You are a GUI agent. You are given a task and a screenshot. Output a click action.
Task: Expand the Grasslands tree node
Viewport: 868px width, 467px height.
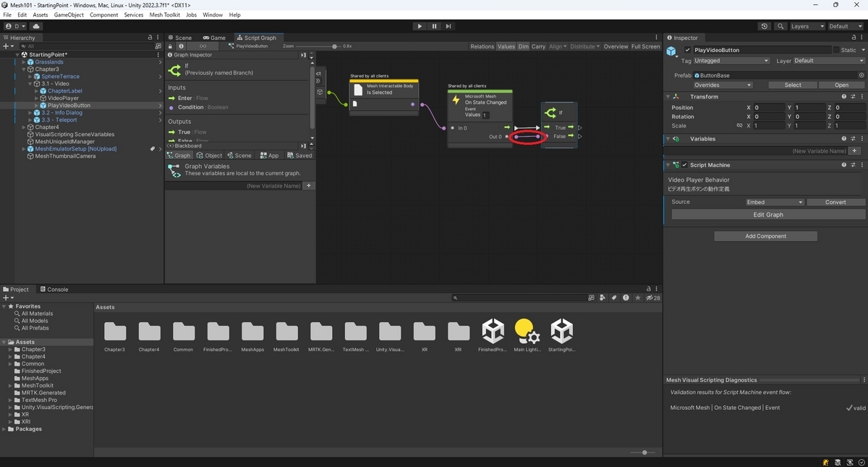tap(25, 62)
